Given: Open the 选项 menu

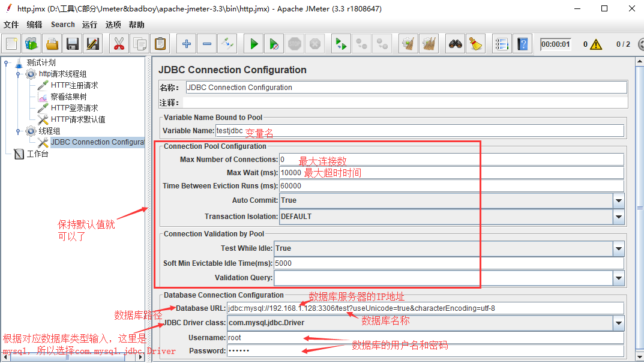Looking at the screenshot, I should coord(113,25).
